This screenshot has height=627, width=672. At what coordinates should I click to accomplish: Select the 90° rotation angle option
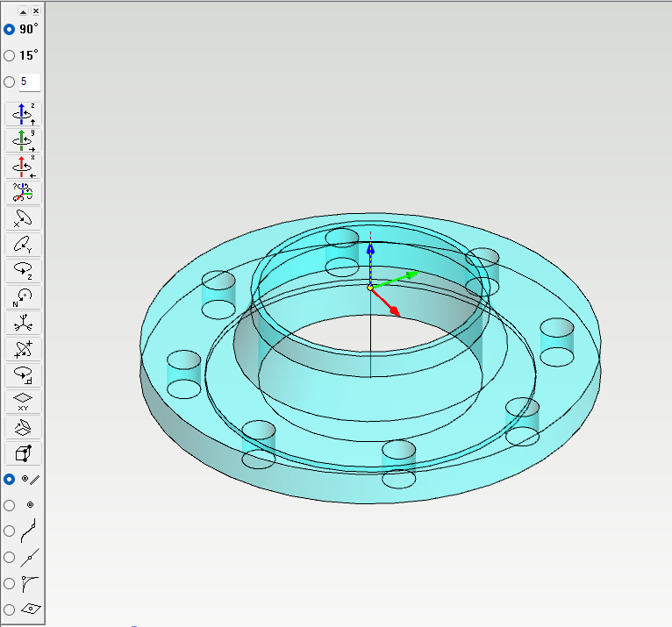click(x=10, y=29)
